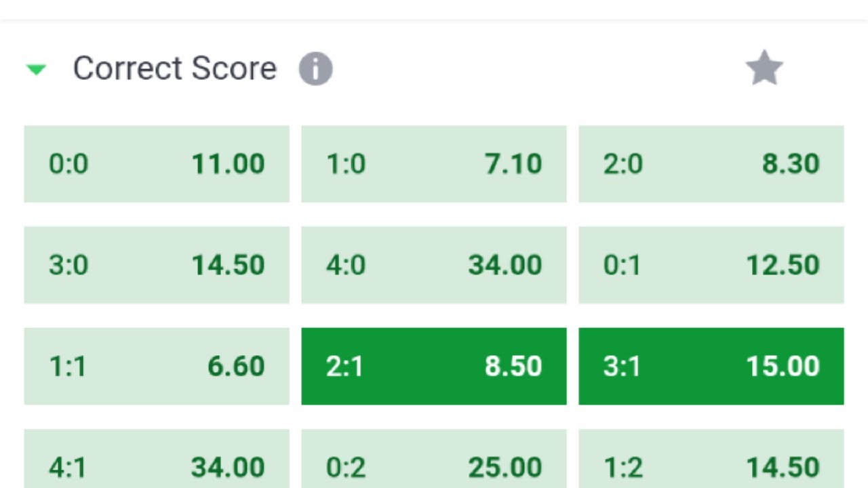Tap the 6.60 odds value
Screen dimensions: 868x488
(236, 367)
